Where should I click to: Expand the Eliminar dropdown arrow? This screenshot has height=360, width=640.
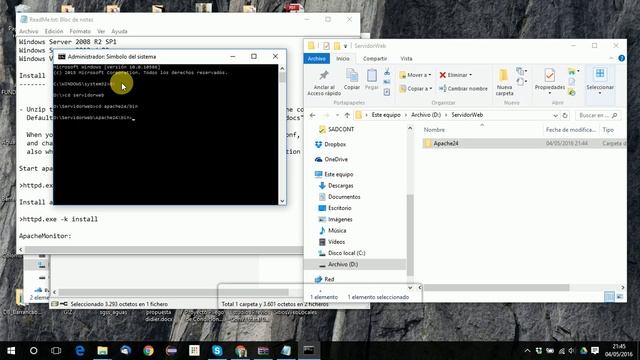(470, 75)
